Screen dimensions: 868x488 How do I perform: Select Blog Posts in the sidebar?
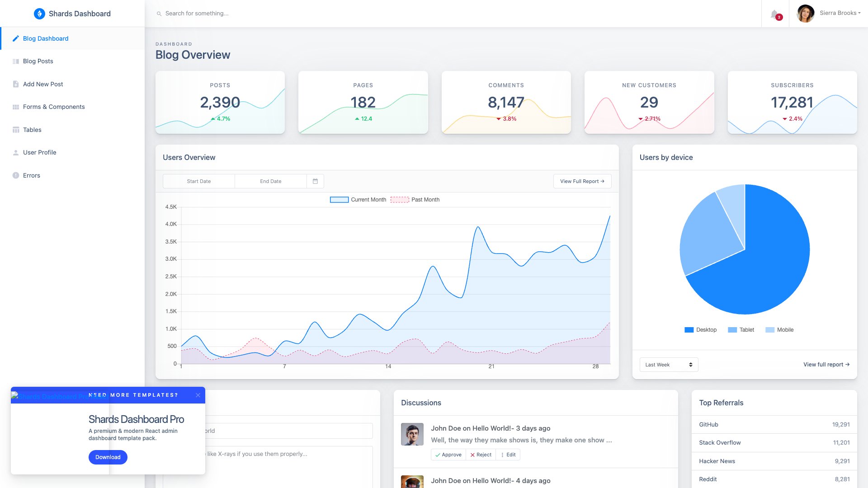38,61
